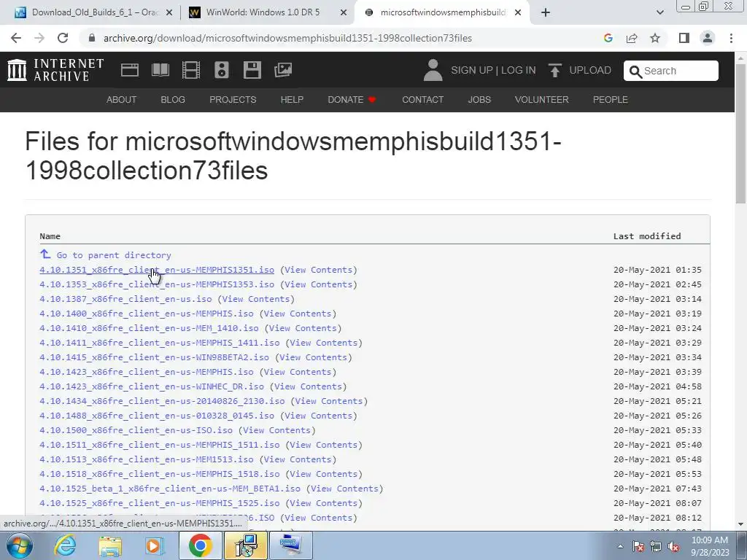
Task: Bookmark this page with the star icon
Action: pos(655,38)
